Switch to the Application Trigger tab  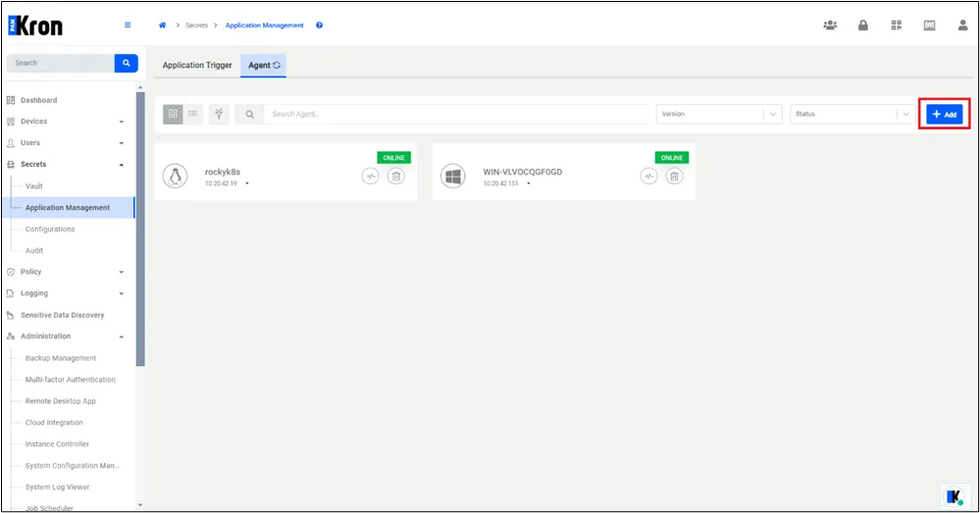[197, 65]
